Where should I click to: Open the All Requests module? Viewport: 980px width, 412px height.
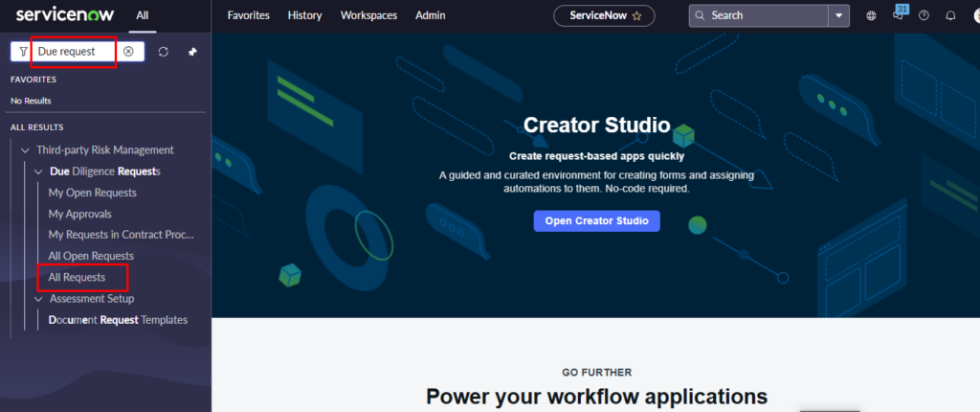click(77, 277)
